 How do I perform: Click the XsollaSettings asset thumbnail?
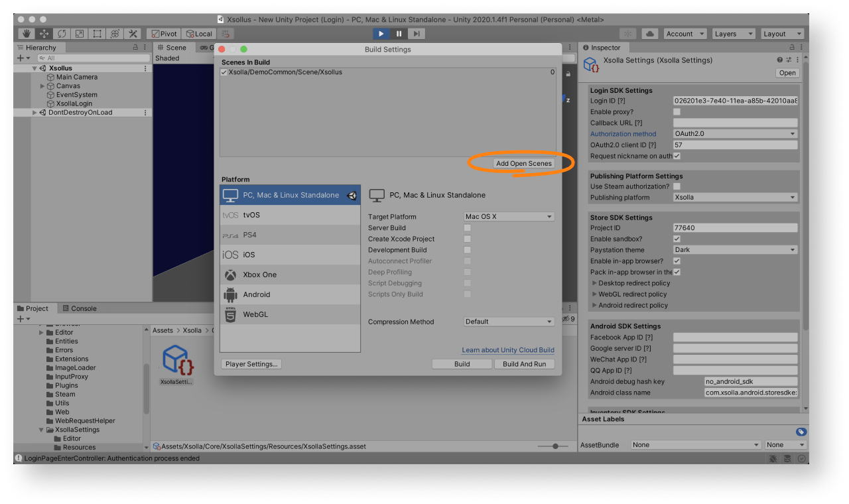tap(178, 360)
